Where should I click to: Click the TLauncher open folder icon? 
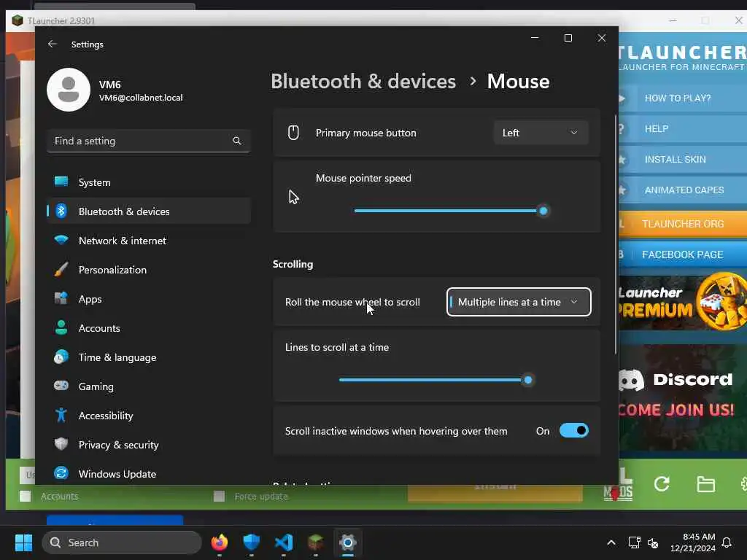(705, 484)
